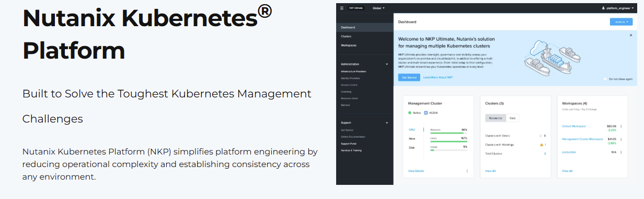The height and width of the screenshot is (199, 644).
Task: Open the platform_engineer user dropdown
Action: coord(620,8)
